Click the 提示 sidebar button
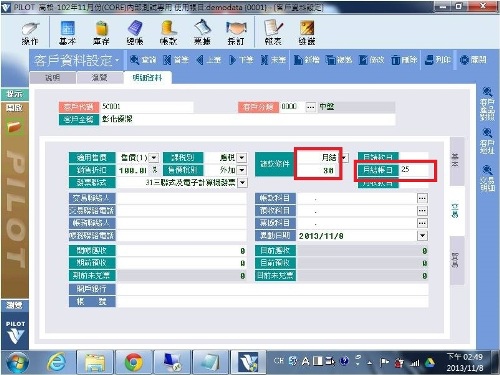The width and height of the screenshot is (500, 375). pos(15,94)
